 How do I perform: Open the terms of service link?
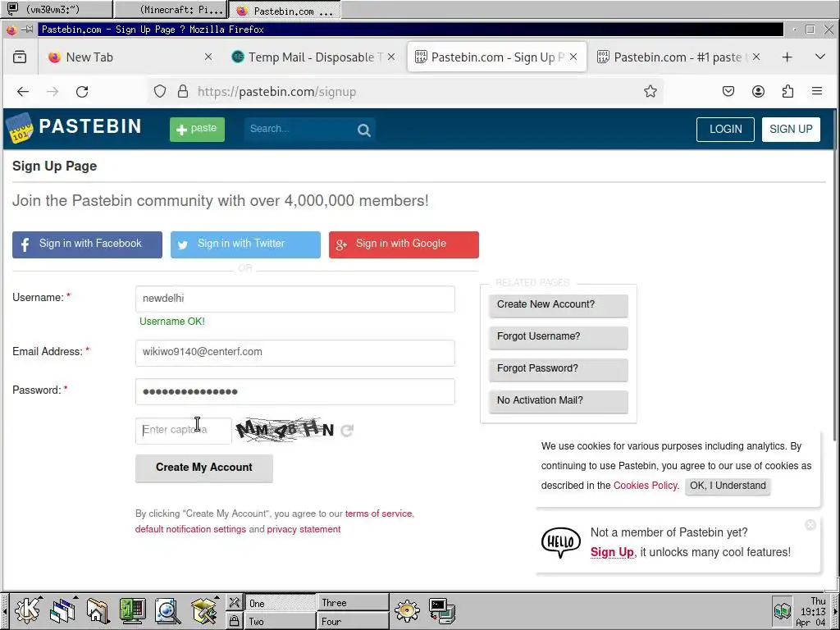379,514
